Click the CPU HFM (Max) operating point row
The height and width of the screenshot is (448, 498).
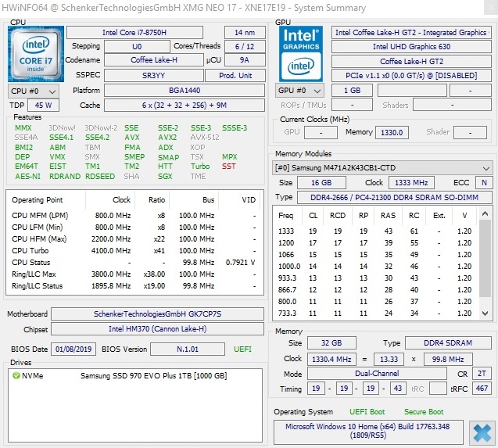[134, 239]
